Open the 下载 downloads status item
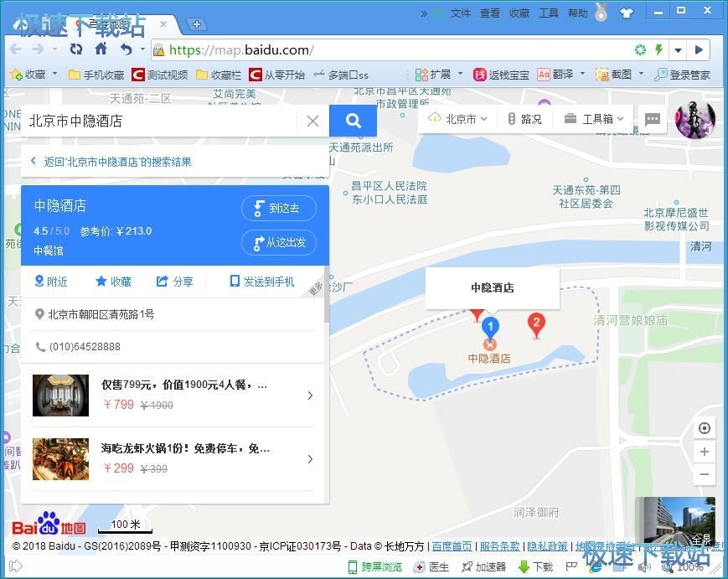 click(536, 566)
